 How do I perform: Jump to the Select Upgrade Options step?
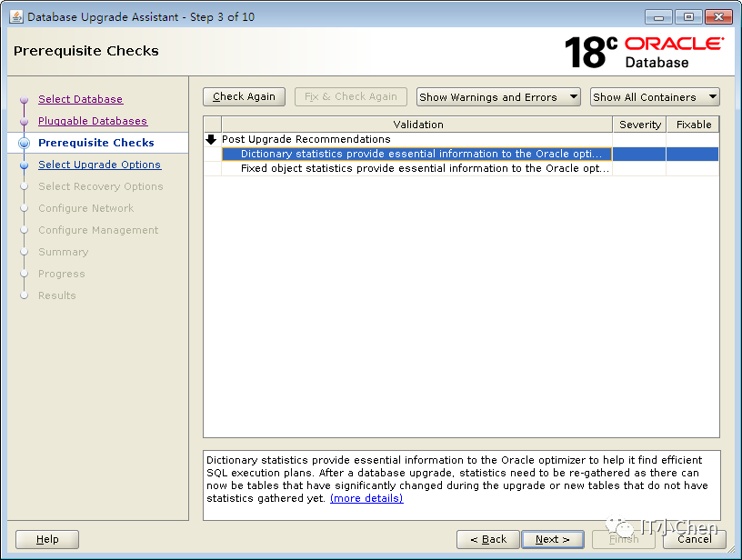(99, 165)
